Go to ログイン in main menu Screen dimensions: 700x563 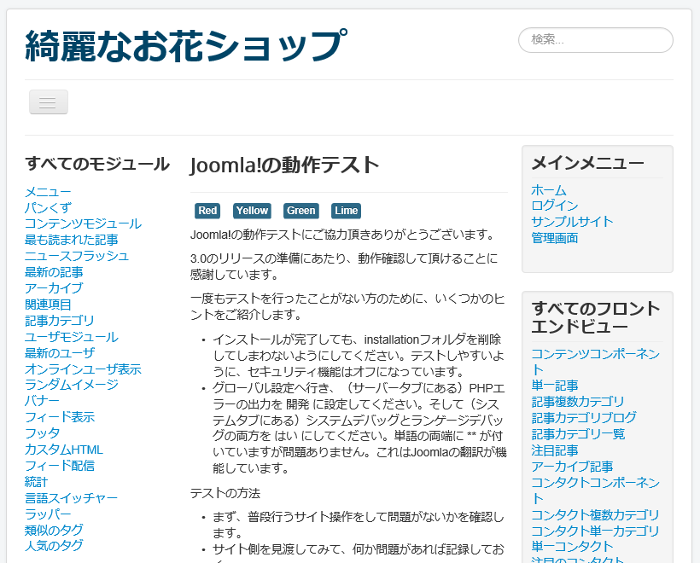click(554, 205)
